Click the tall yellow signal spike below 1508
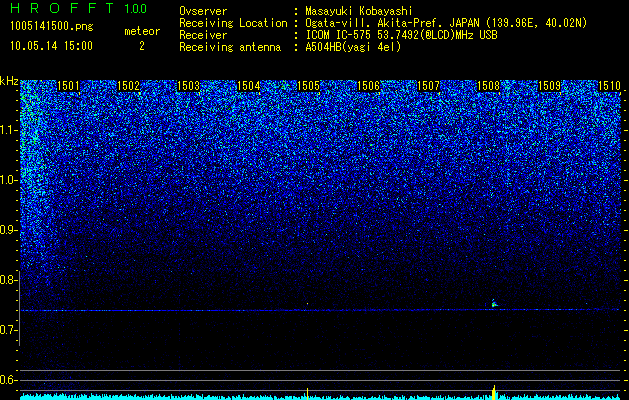 point(494,392)
